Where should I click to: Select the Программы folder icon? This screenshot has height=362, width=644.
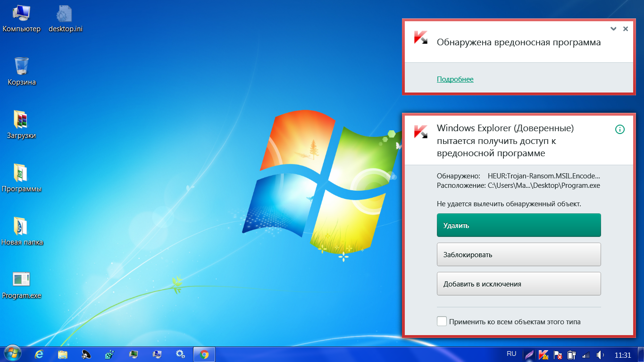pos(22,178)
